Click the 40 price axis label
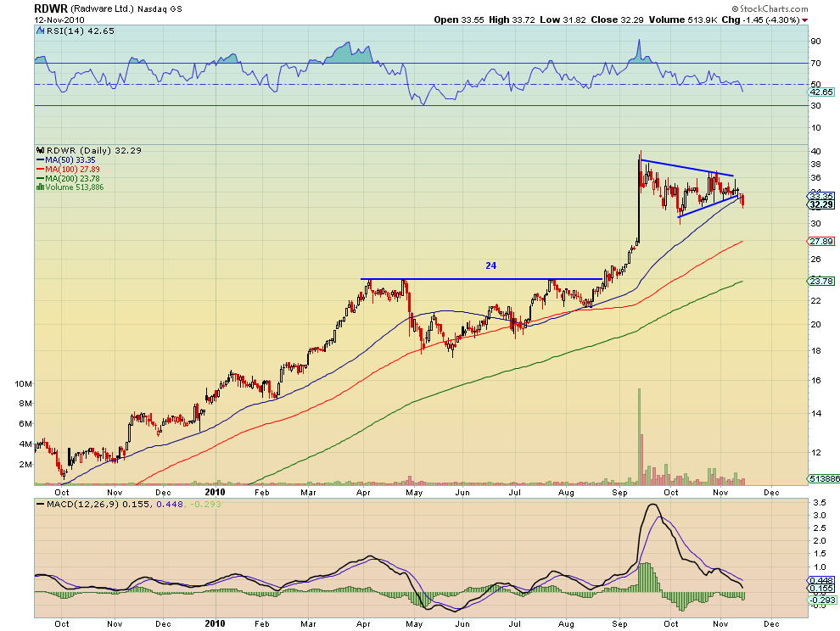 (815, 151)
